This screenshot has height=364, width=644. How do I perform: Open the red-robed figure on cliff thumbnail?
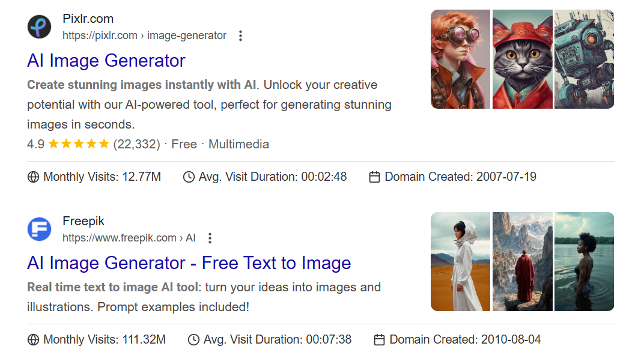(x=523, y=262)
